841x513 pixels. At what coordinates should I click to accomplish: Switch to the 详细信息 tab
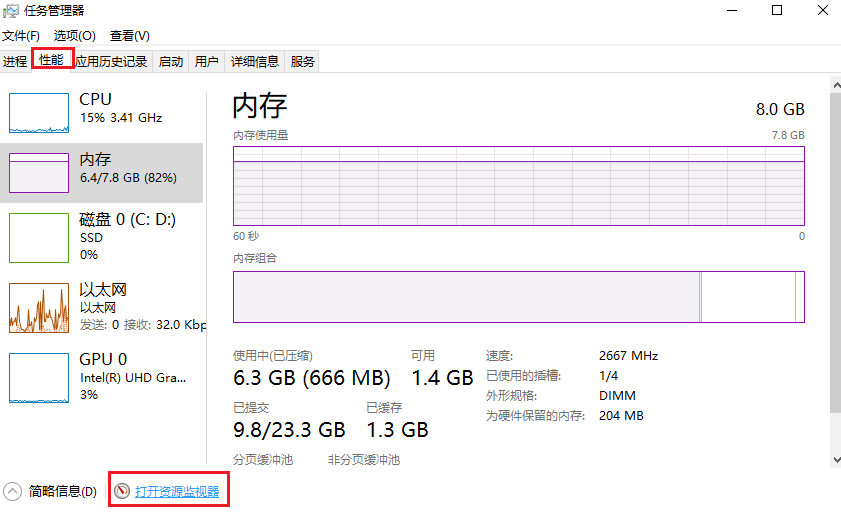coord(255,61)
